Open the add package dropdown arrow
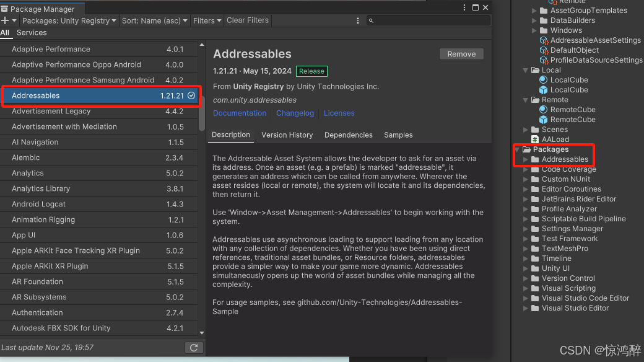Viewport: 644px width, 362px height. [x=14, y=20]
